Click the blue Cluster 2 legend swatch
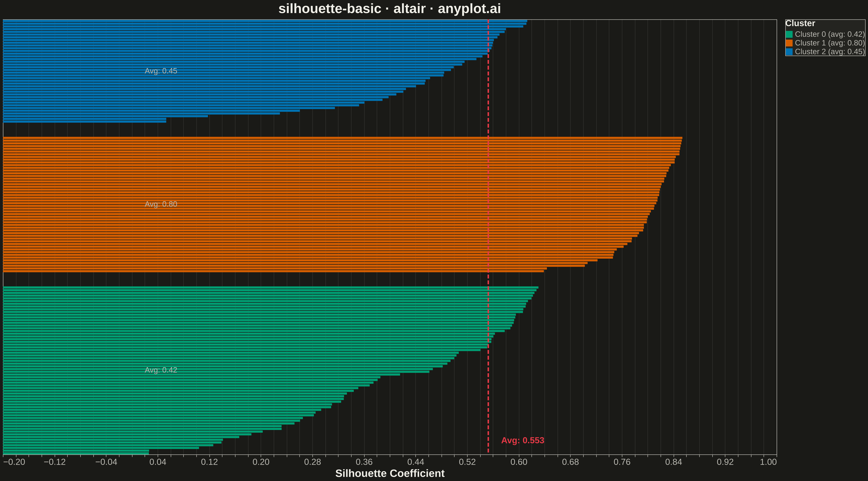Screen dimensions: 868x481 click(789, 52)
